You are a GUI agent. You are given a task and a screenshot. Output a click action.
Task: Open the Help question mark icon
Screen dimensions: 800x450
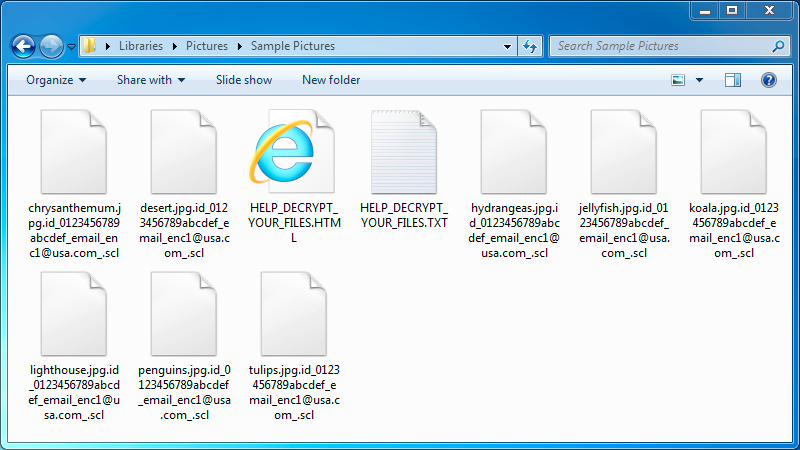pyautogui.click(x=769, y=80)
